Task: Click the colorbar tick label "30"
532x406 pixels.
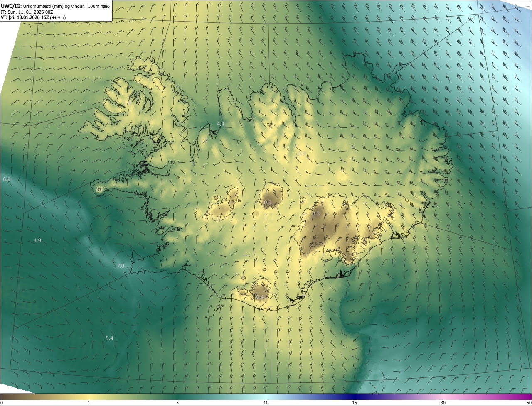Action: coord(443,403)
